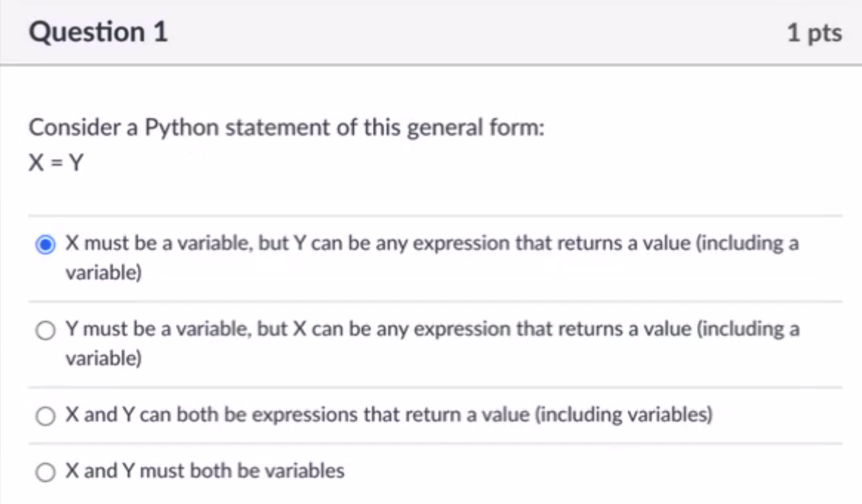Click the "X = Y" statement line

coord(56,163)
